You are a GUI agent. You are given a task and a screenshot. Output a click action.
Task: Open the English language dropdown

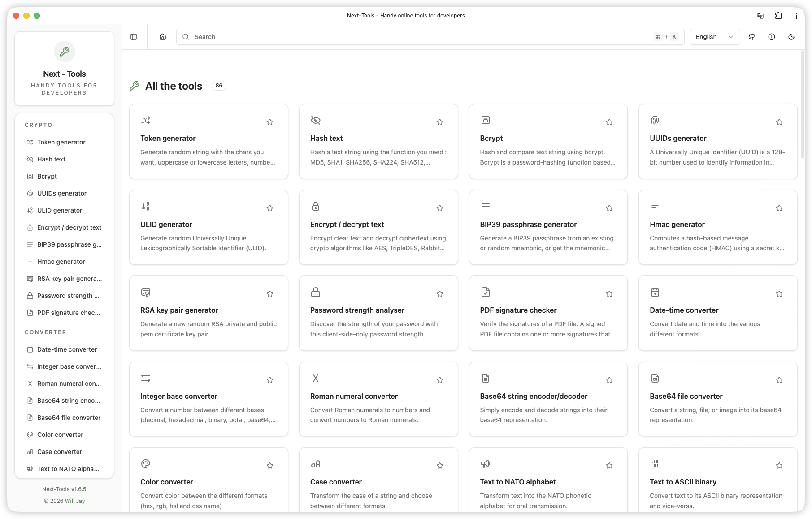coord(714,37)
